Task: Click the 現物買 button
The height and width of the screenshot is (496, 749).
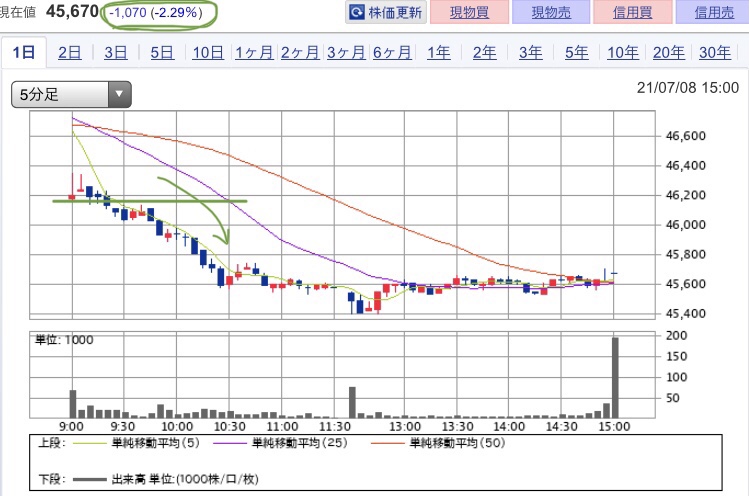Action: point(469,12)
